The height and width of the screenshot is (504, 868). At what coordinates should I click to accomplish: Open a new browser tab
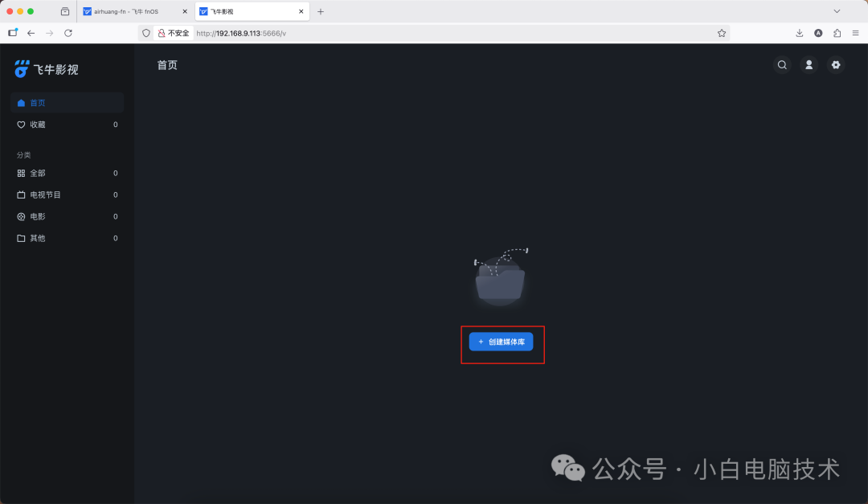click(321, 11)
